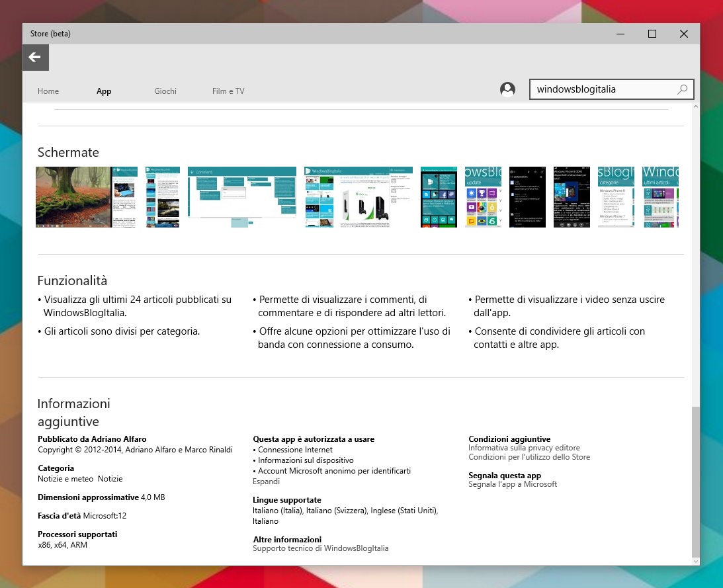Click 'Questa app è autorizzata a usare' heading

(x=314, y=439)
